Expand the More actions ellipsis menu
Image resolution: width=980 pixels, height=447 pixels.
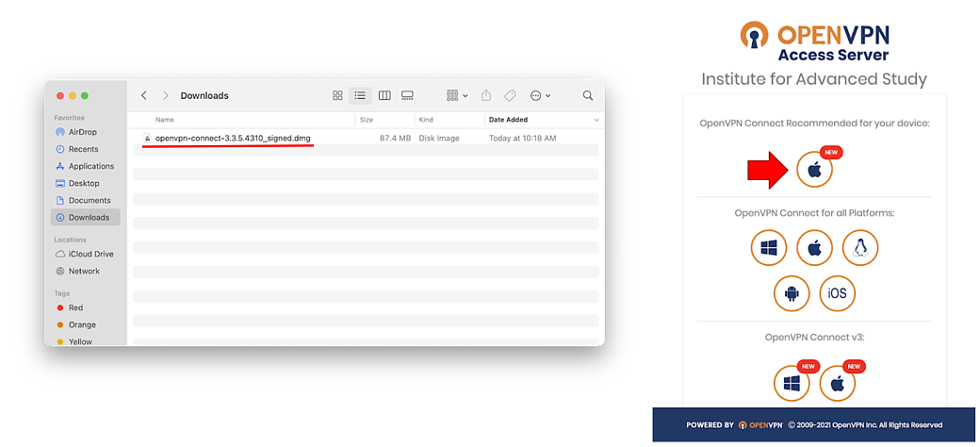540,95
